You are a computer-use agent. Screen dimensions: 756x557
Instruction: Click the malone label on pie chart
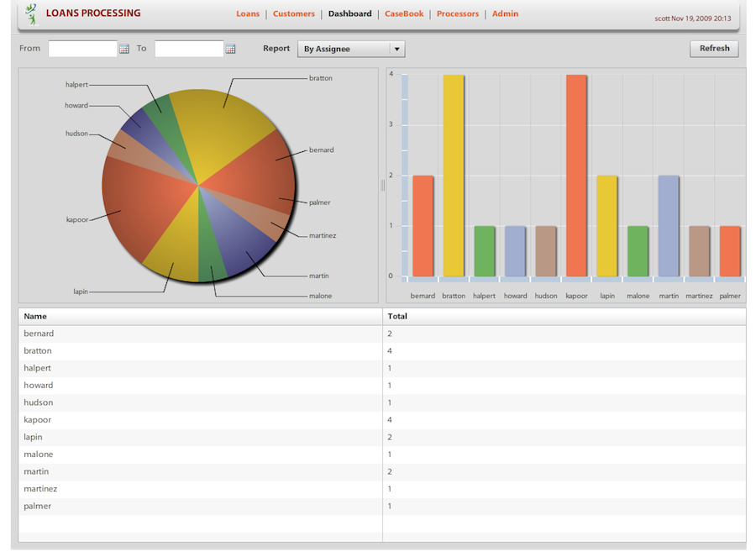coord(321,296)
